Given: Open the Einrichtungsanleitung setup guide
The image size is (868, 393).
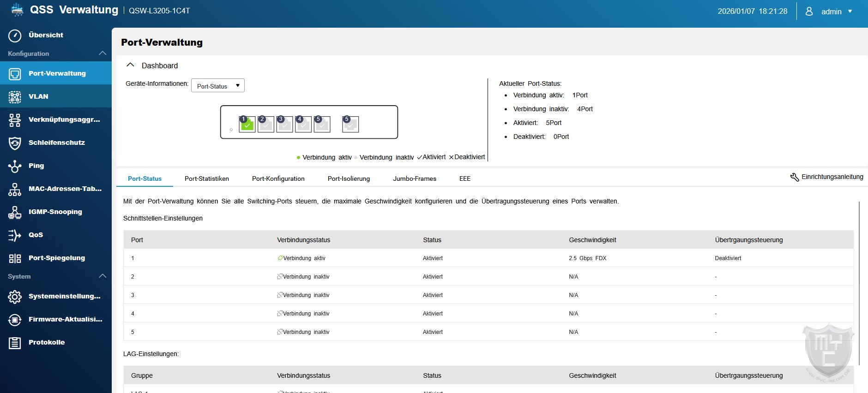Looking at the screenshot, I should (x=826, y=177).
